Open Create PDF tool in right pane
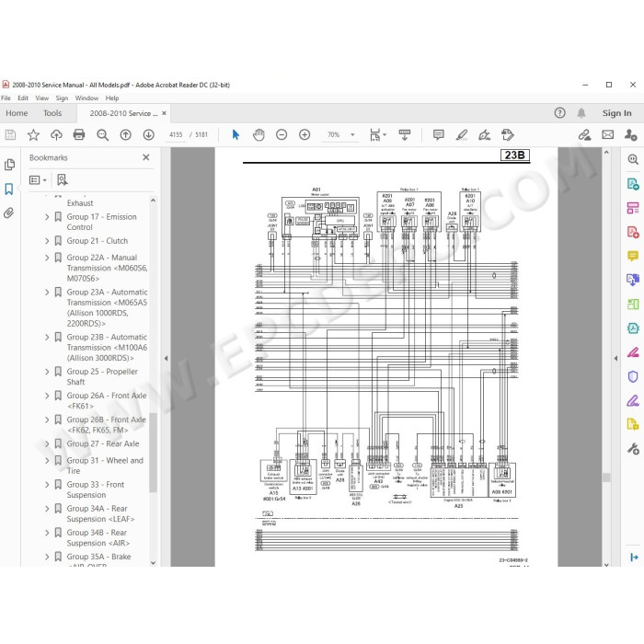The image size is (644, 644). (633, 232)
